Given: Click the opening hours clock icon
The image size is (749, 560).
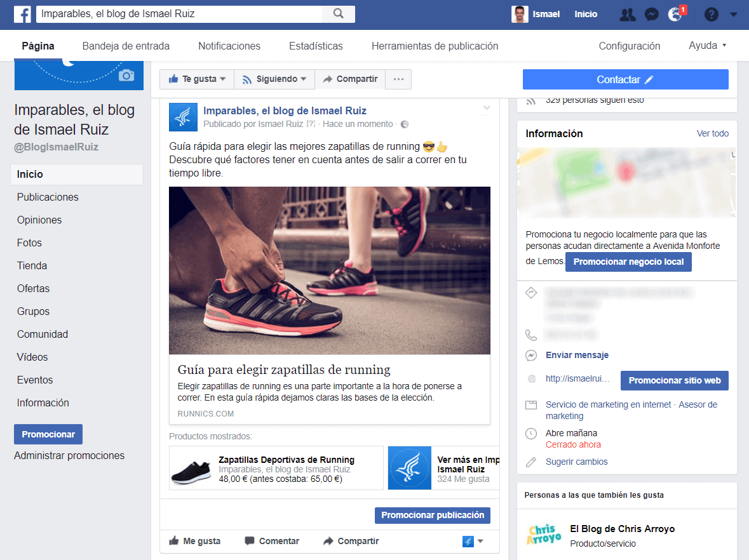Looking at the screenshot, I should click(531, 434).
